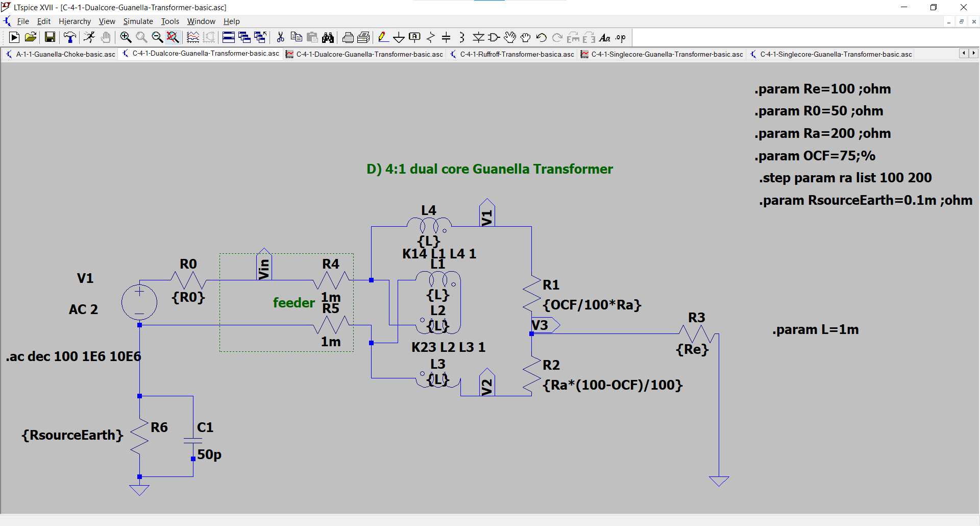Open Find using the binoculars icon
This screenshot has height=526, width=980.
328,37
